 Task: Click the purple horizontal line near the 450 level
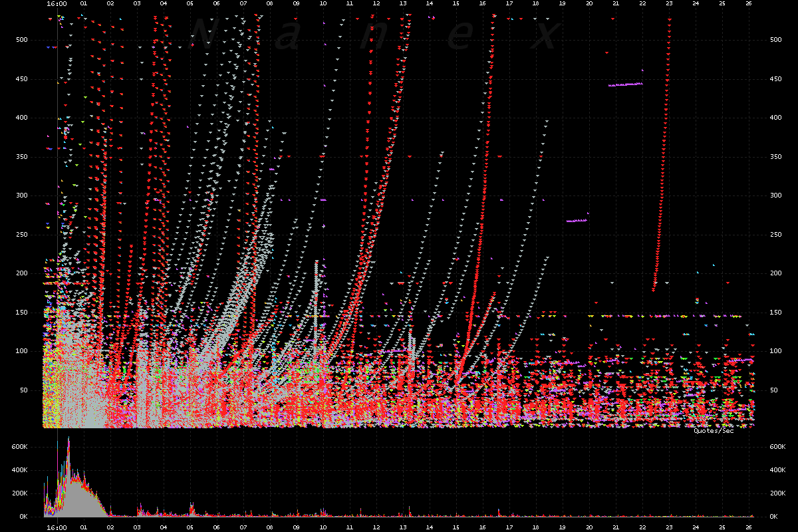point(626,84)
